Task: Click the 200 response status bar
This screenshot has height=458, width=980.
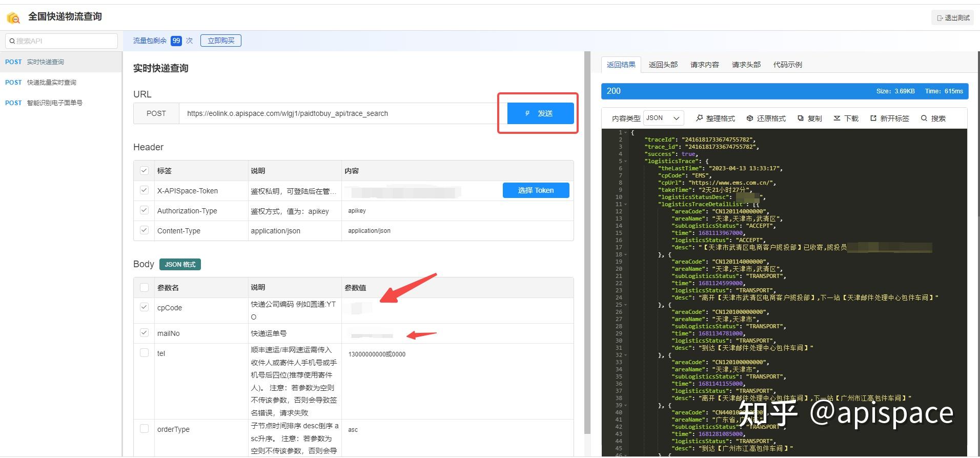Action: click(785, 91)
